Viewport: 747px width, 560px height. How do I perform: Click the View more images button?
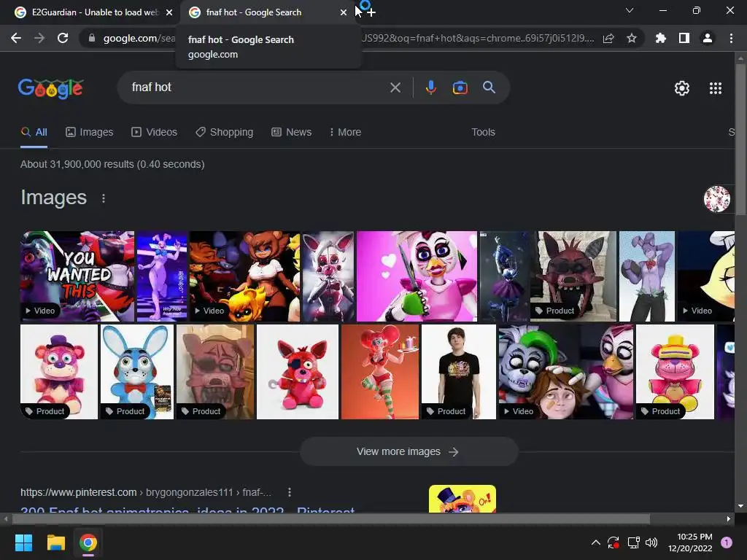(x=409, y=451)
